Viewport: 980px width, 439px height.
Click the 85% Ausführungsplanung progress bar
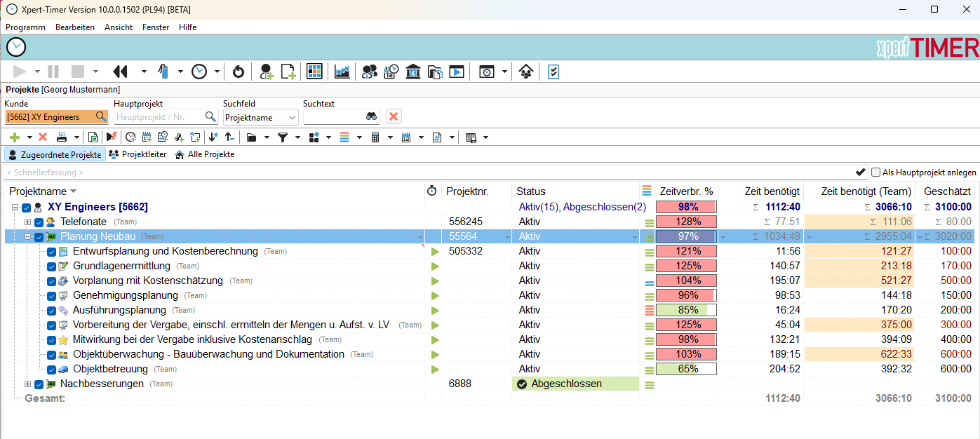(x=686, y=310)
